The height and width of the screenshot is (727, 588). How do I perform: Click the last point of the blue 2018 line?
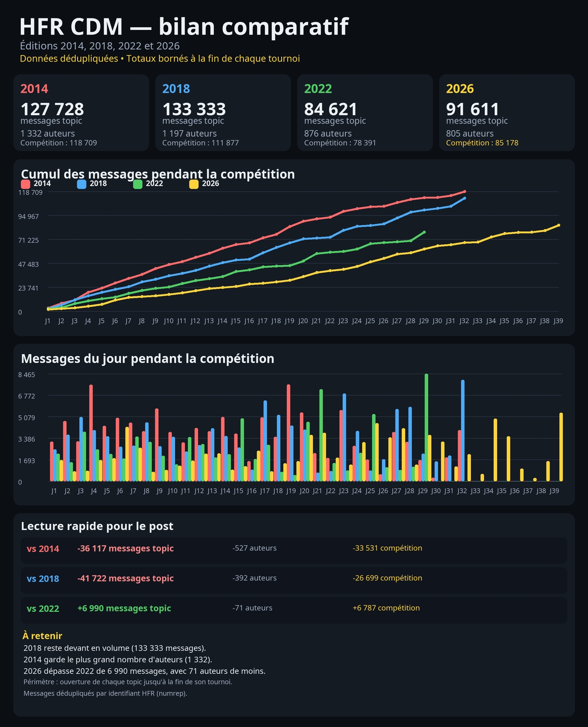point(464,198)
